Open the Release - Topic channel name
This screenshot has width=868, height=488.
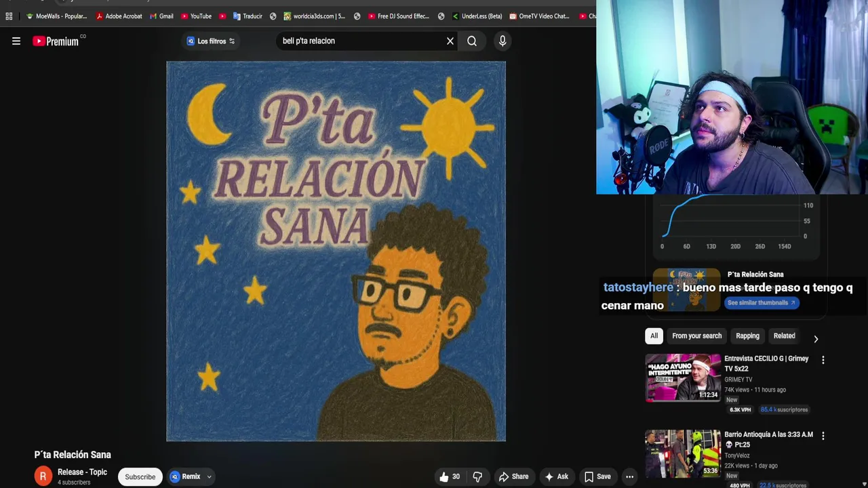[82, 472]
